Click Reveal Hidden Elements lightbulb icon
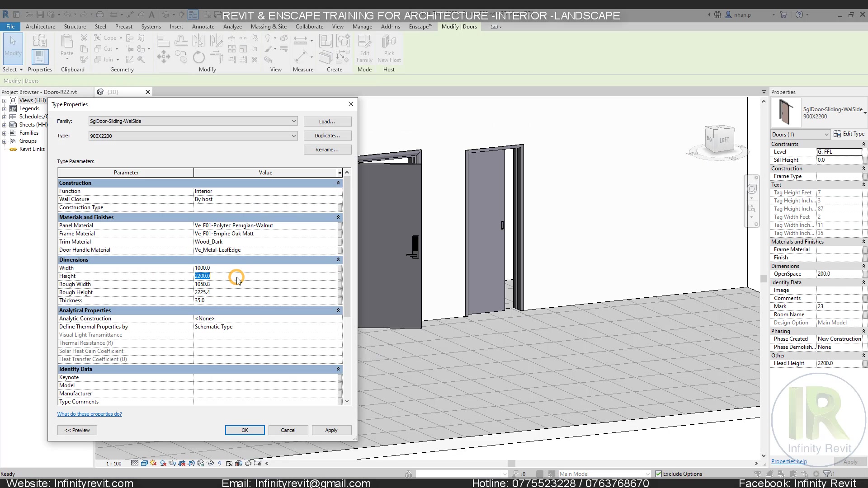 (220, 463)
